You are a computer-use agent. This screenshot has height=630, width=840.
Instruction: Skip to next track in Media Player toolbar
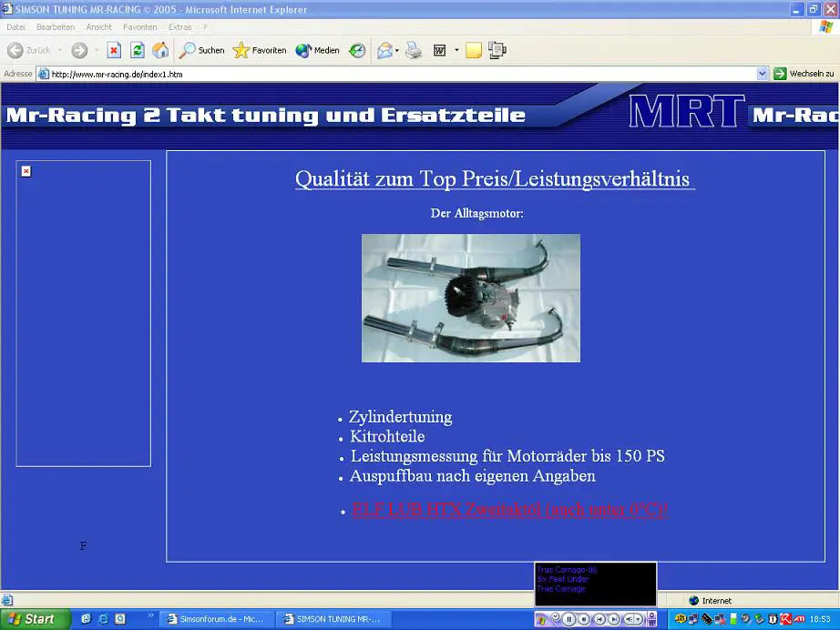(614, 619)
